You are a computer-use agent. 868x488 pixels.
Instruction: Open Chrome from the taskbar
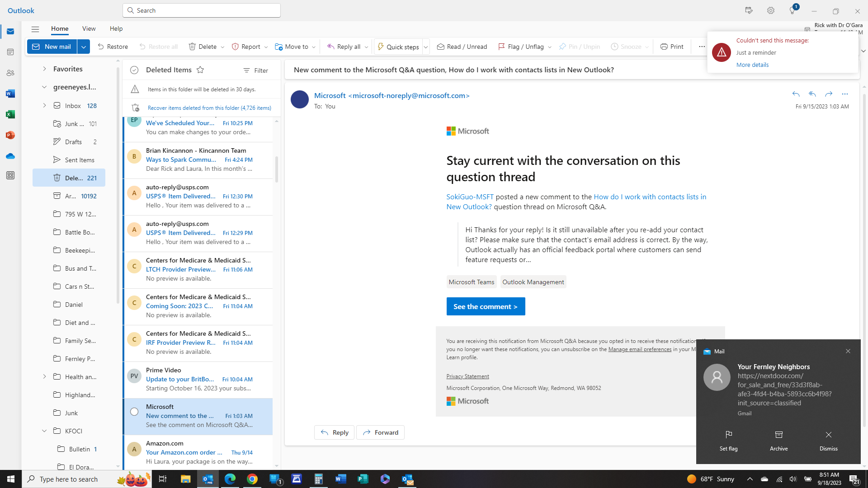pos(252,479)
